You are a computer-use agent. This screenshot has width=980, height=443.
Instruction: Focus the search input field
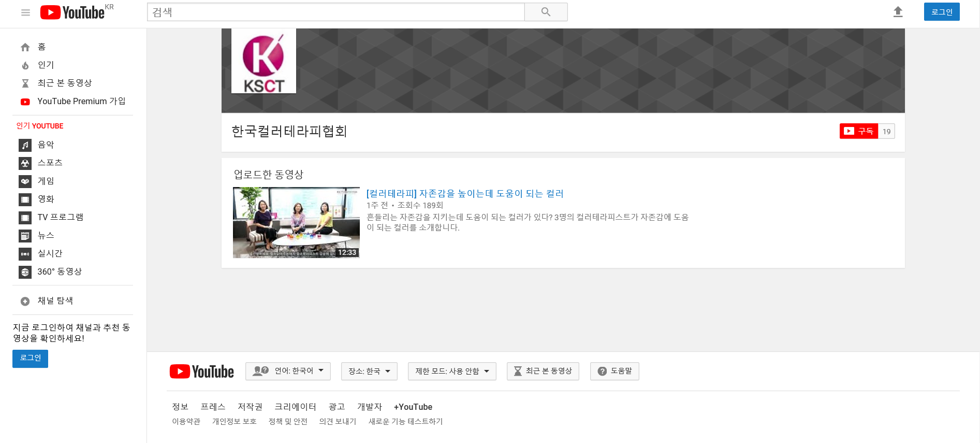coord(335,12)
